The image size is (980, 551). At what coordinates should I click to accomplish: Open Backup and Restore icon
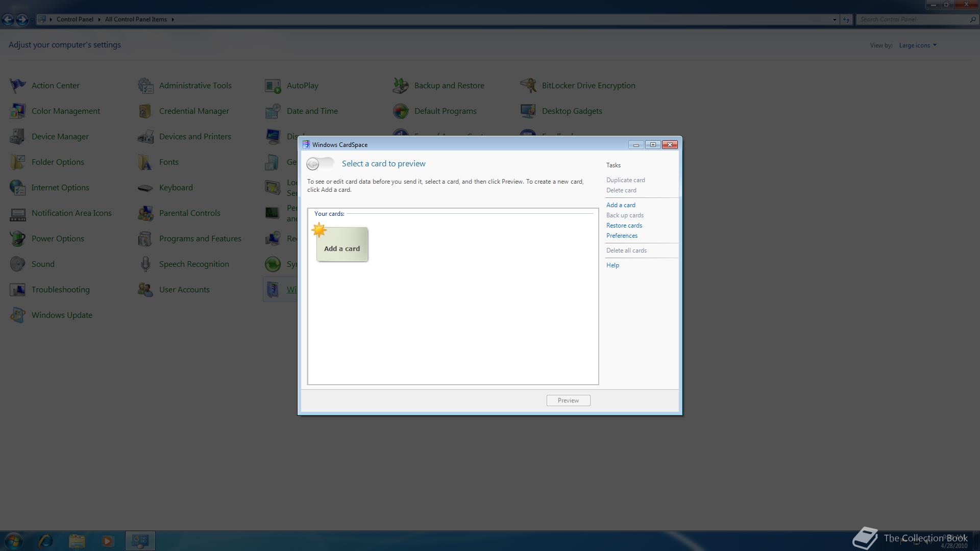coord(401,85)
